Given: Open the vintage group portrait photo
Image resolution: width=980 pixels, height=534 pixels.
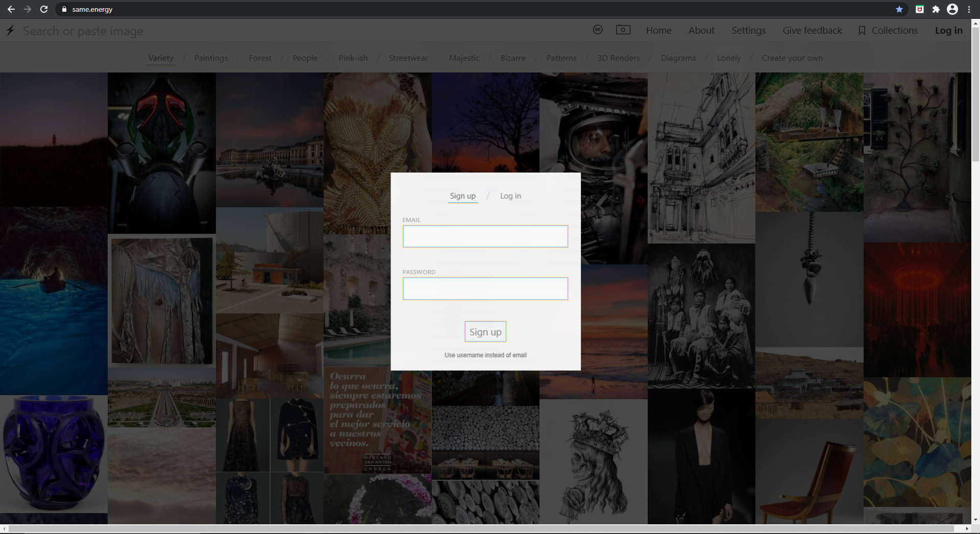Looking at the screenshot, I should [x=701, y=316].
